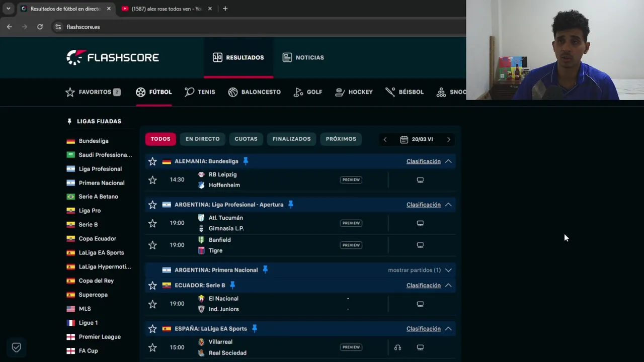Click audio headphones icon for Villarreal match

coord(397,347)
